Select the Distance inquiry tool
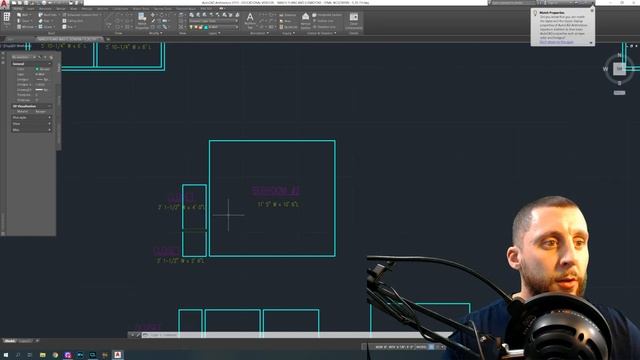 (x=288, y=15)
